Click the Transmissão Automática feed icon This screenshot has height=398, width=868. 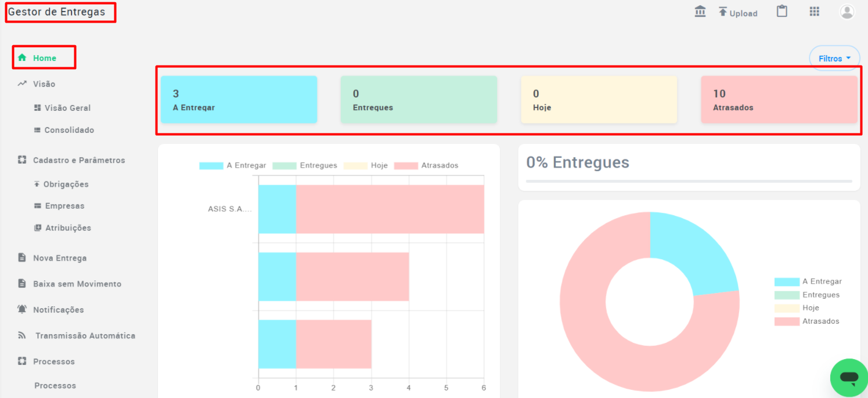tap(22, 335)
